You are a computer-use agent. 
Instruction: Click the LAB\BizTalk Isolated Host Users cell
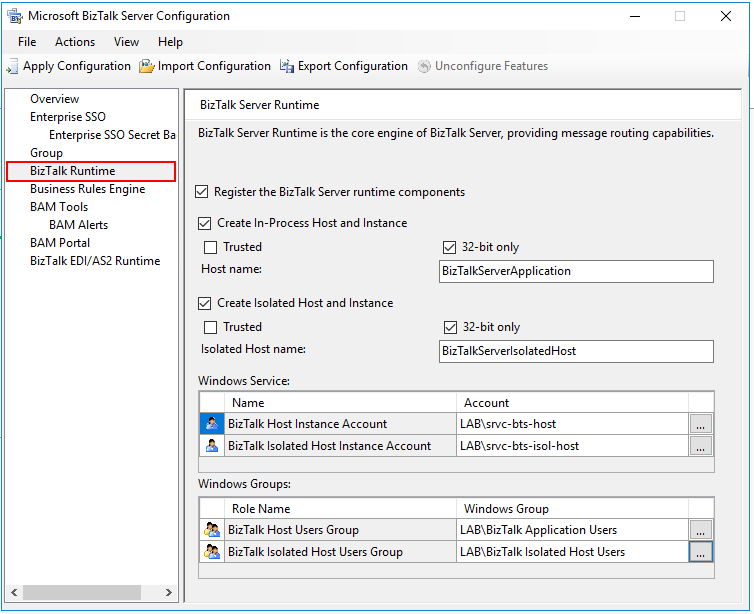tap(572, 551)
